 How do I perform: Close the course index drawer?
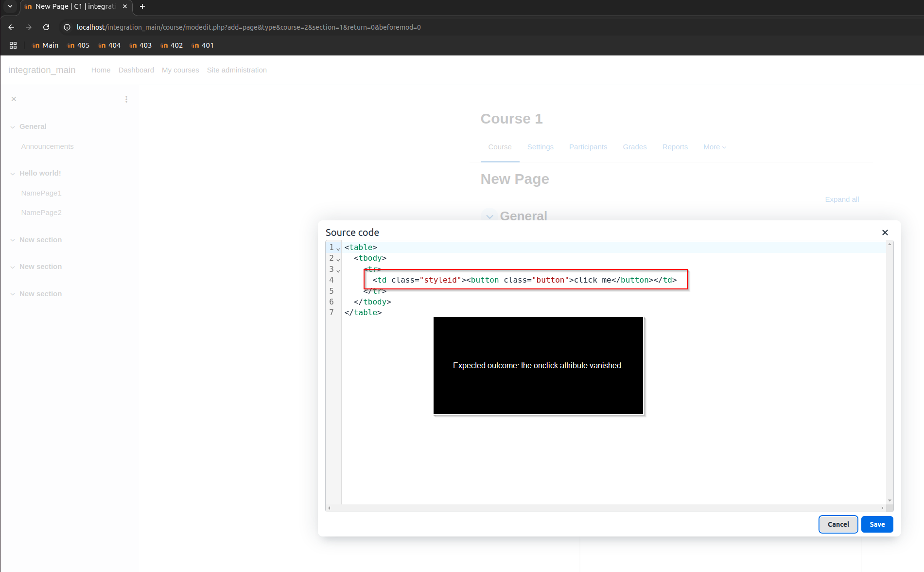tap(14, 99)
